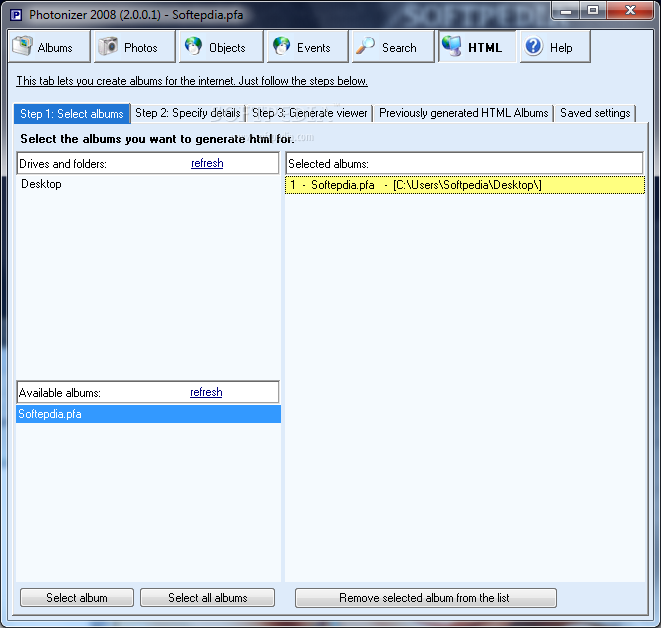661x628 pixels.
Task: Minimize the Photonizer window
Action: [566, 11]
